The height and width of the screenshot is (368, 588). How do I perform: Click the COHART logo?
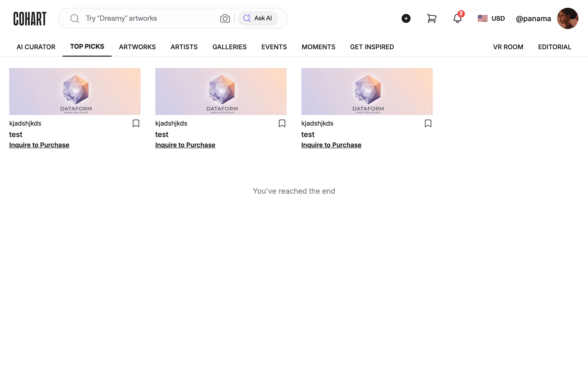point(30,18)
